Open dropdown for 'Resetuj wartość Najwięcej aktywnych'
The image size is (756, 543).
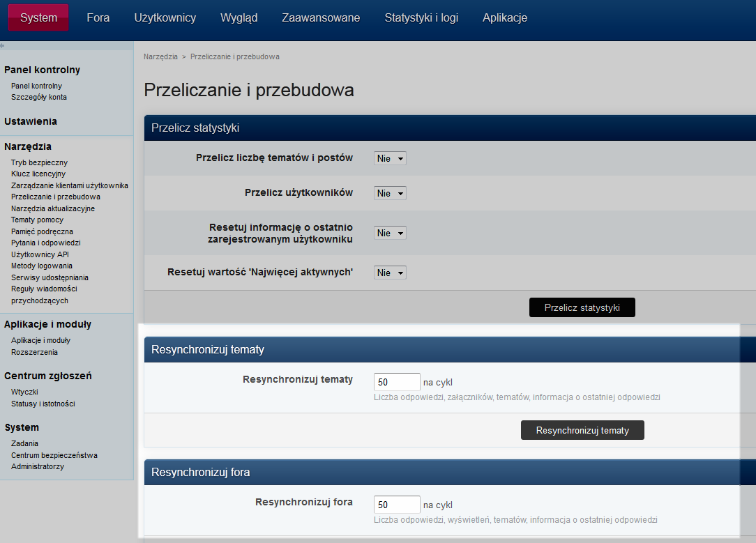[389, 273]
